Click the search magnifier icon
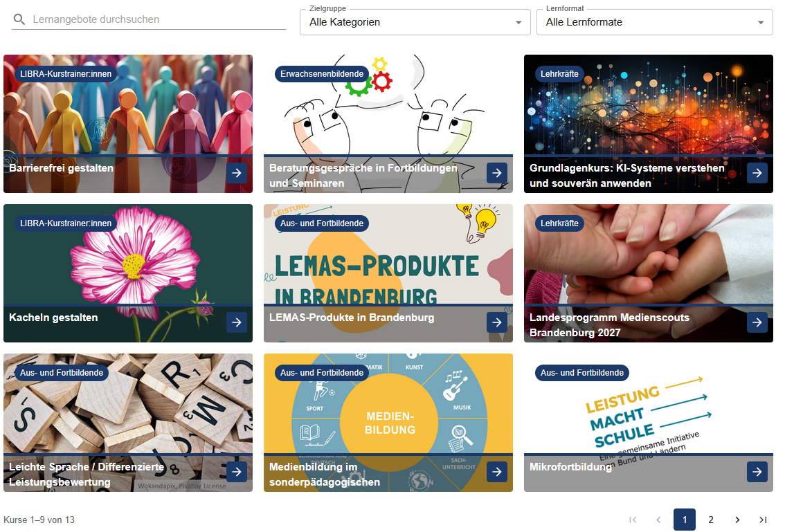Viewport: 785px width, 532px height. [19, 19]
